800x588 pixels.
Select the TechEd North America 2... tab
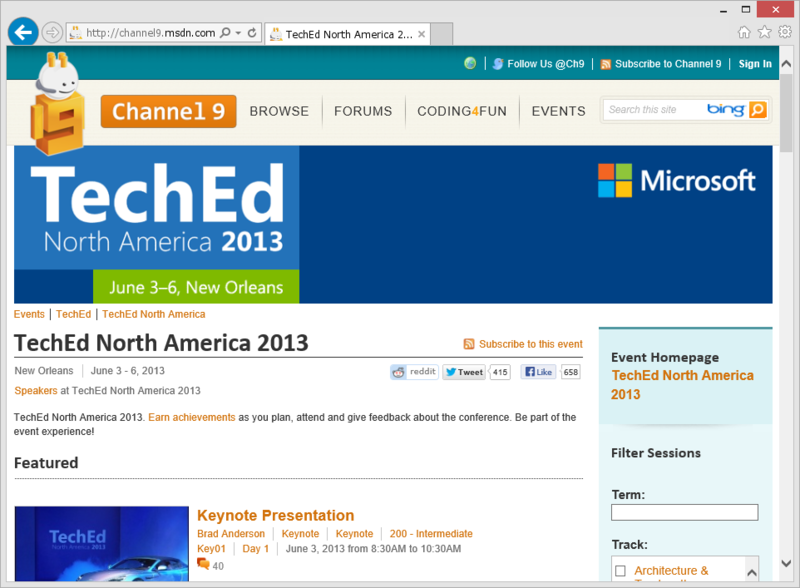click(348, 34)
